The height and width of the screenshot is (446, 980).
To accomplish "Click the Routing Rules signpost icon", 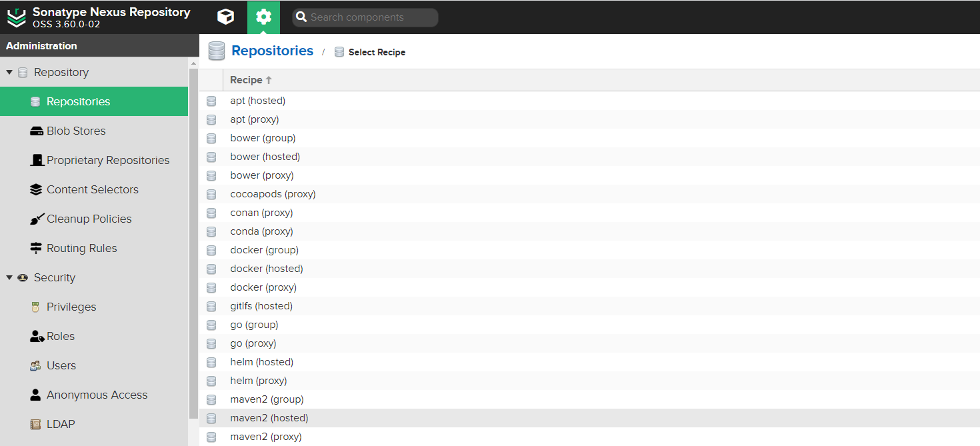I will coord(37,249).
